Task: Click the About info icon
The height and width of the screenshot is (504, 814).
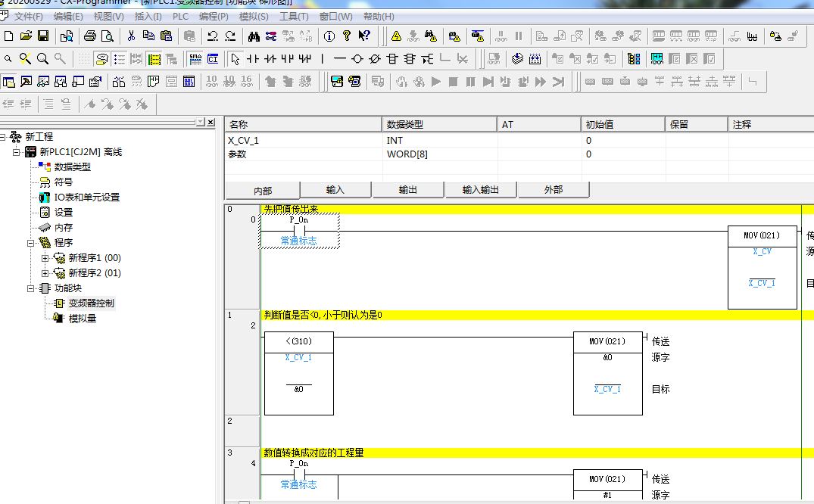Action: (329, 36)
